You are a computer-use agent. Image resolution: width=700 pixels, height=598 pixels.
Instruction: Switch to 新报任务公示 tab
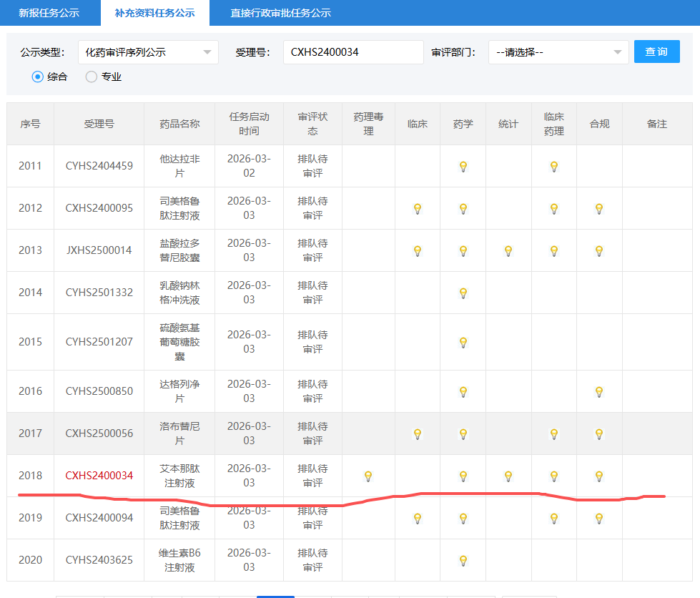tap(49, 13)
